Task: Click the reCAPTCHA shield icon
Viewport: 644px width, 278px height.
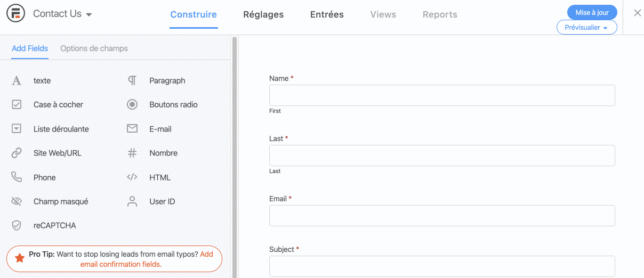Action: click(x=17, y=225)
